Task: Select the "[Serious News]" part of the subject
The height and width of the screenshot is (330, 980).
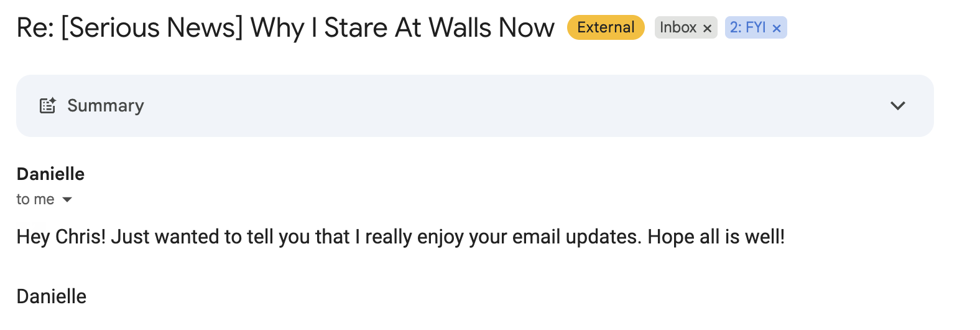Action: tap(152, 28)
